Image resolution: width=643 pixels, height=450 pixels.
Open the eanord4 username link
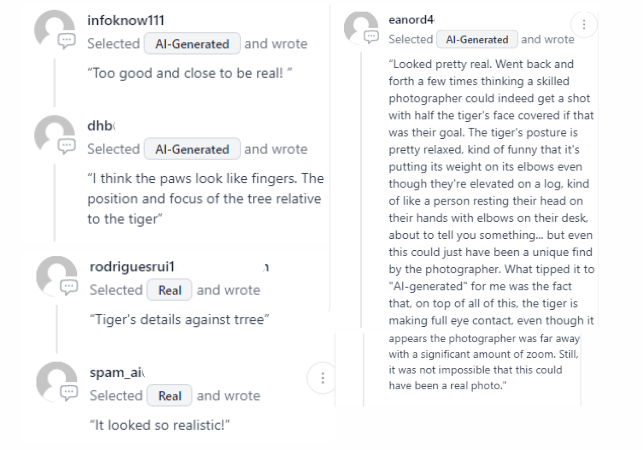[411, 19]
